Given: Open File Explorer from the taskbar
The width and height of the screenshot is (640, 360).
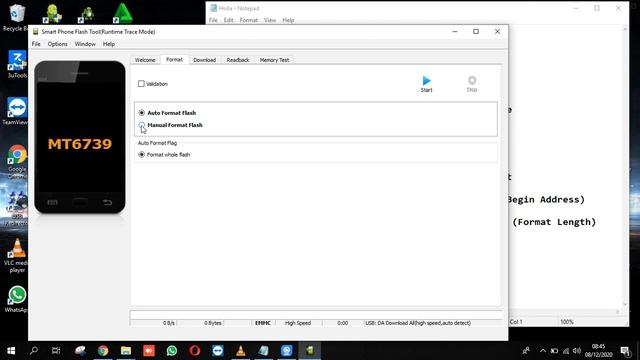Looking at the screenshot, I should coord(126,351).
